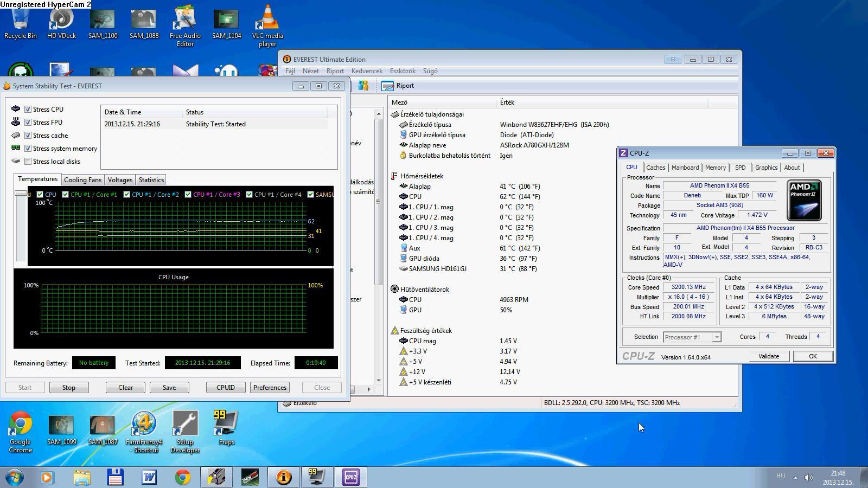Open the Memory tab in CPU-Z

coord(715,168)
